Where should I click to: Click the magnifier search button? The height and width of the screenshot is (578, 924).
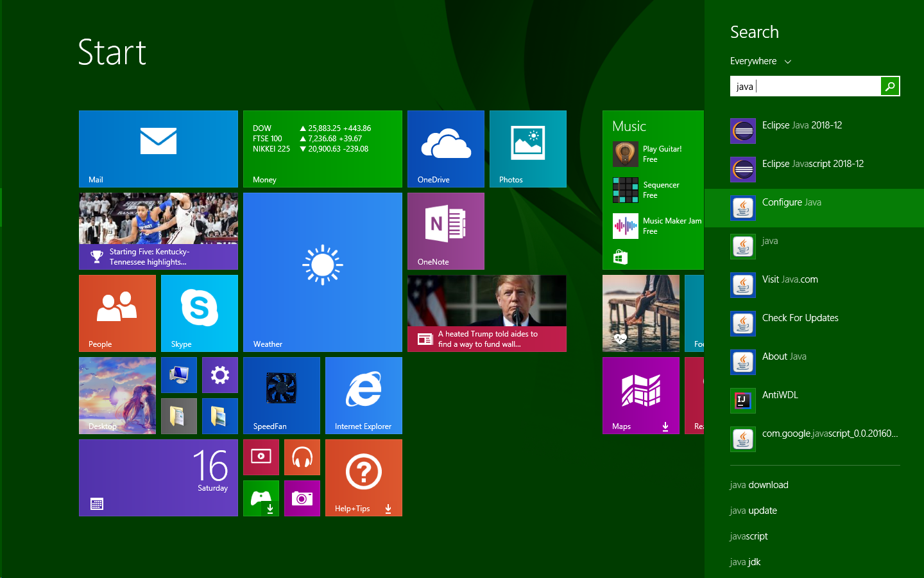890,86
